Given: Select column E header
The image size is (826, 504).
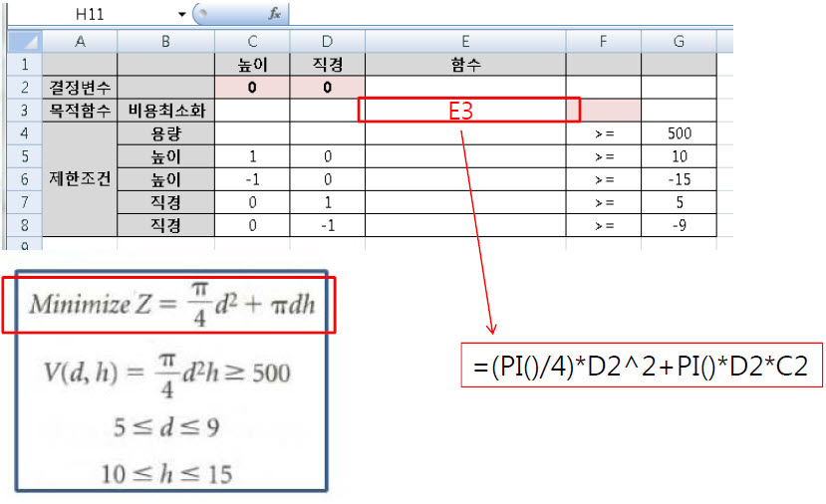Looking at the screenshot, I should click(x=465, y=41).
